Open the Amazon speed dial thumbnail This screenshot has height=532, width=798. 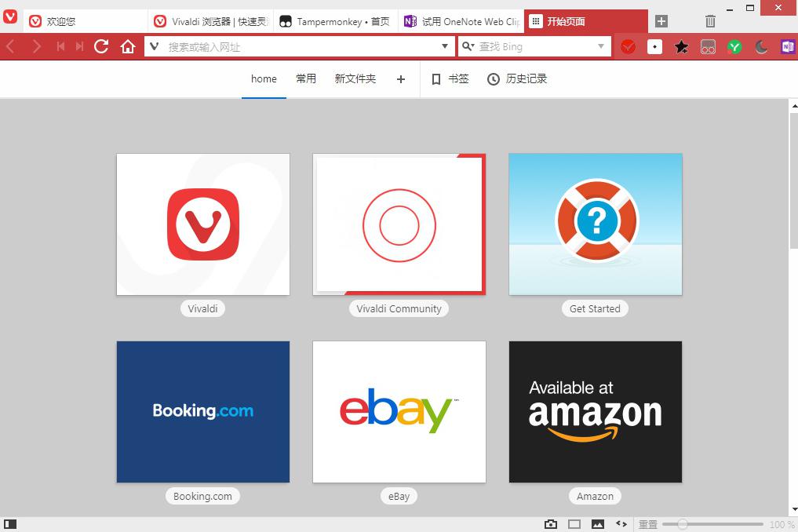pyautogui.click(x=596, y=412)
